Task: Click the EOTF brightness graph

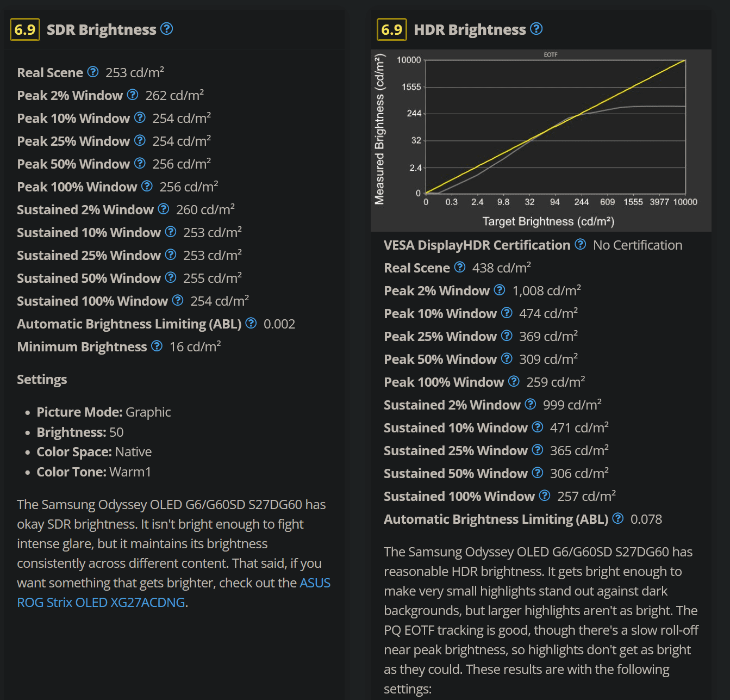Action: click(x=541, y=140)
